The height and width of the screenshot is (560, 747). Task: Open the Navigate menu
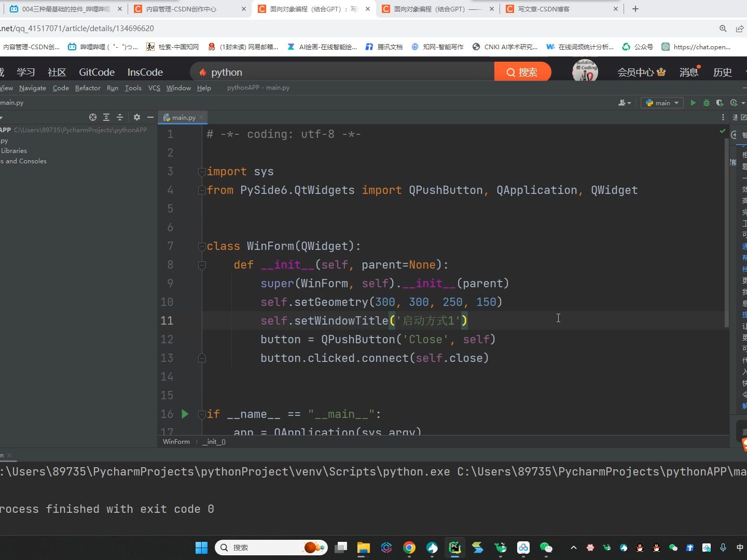pos(33,88)
